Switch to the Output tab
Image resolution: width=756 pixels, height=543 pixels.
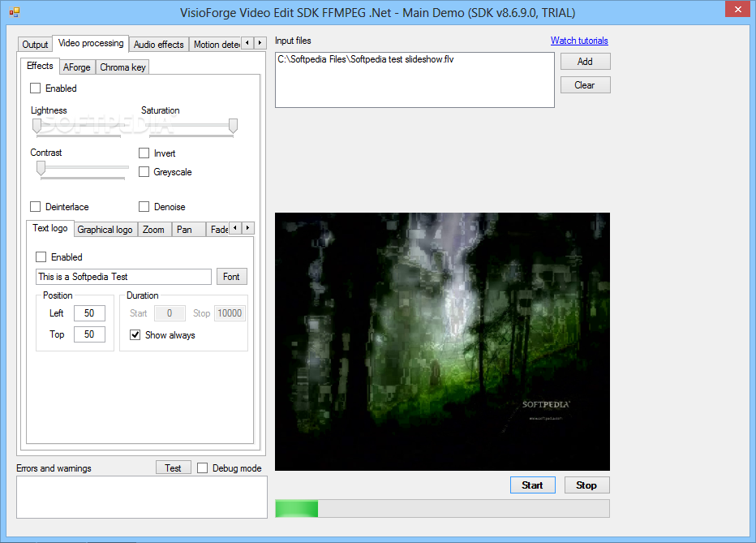35,45
